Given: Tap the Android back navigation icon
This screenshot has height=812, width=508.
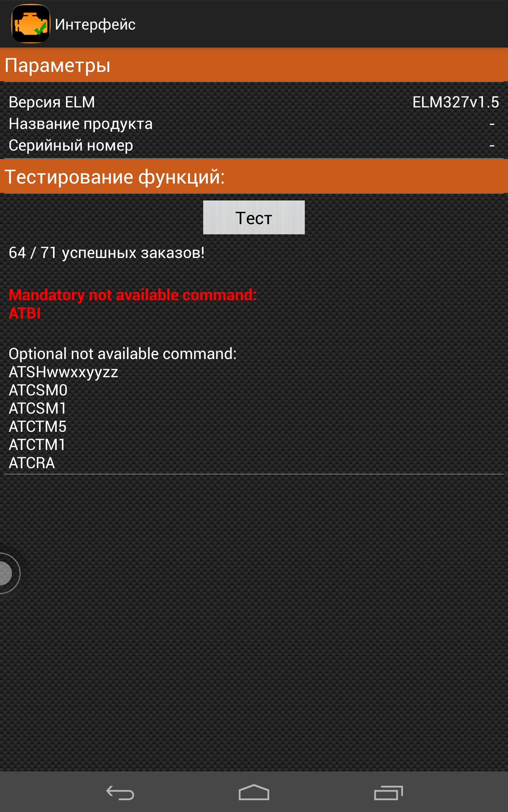Looking at the screenshot, I should tap(120, 793).
